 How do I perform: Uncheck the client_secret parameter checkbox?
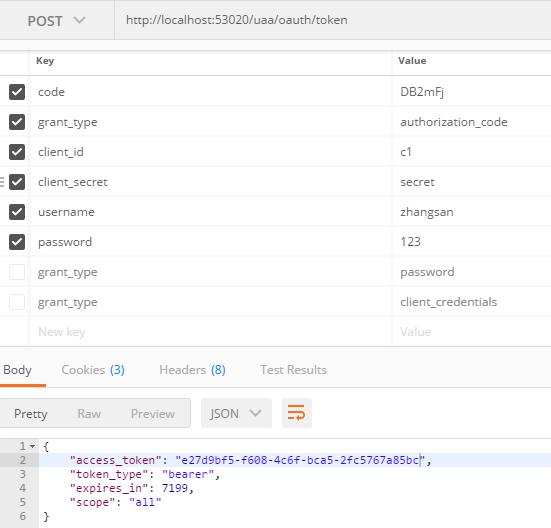17,182
